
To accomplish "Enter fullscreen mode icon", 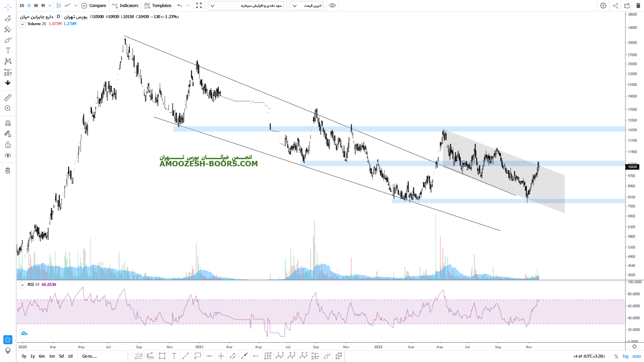I will (199, 6).
